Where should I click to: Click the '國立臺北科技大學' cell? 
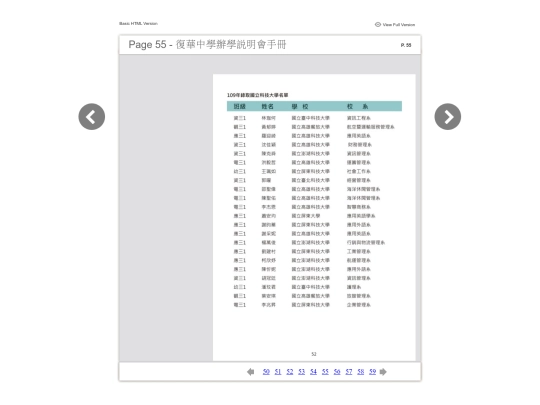tap(311, 180)
